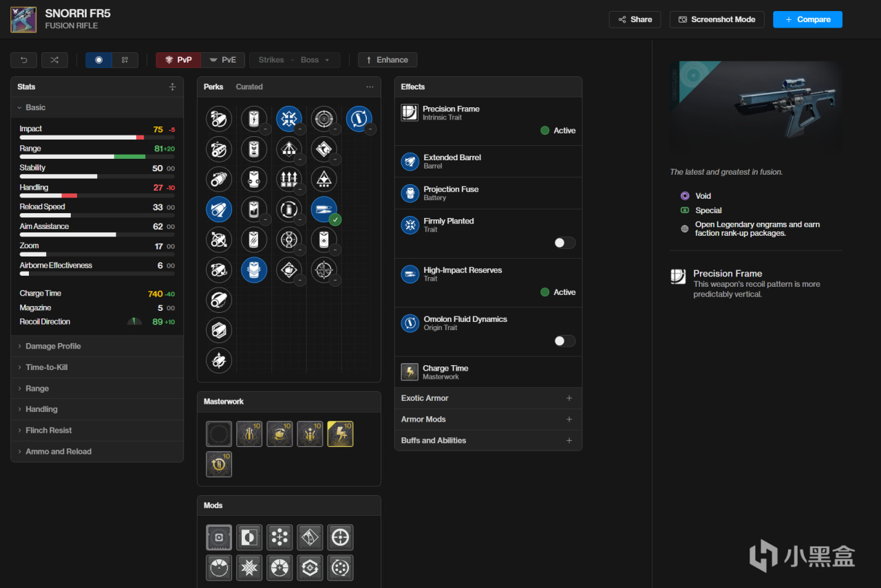The height and width of the screenshot is (588, 881).
Task: Switch to PvE mode
Action: click(x=223, y=60)
